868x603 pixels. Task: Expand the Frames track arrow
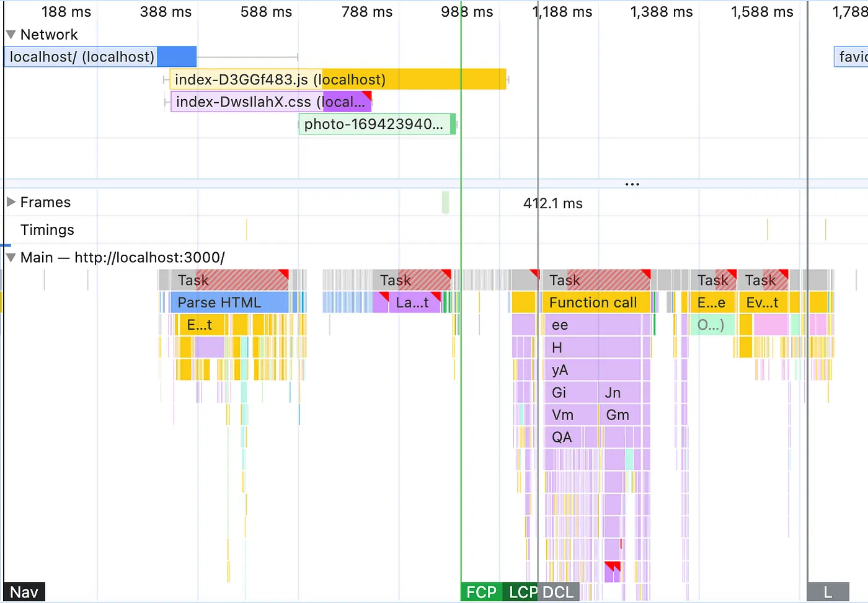(11, 202)
